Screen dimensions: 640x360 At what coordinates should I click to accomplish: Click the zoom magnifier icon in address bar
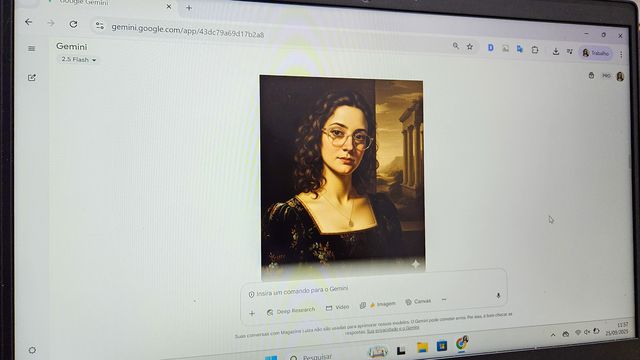(456, 46)
